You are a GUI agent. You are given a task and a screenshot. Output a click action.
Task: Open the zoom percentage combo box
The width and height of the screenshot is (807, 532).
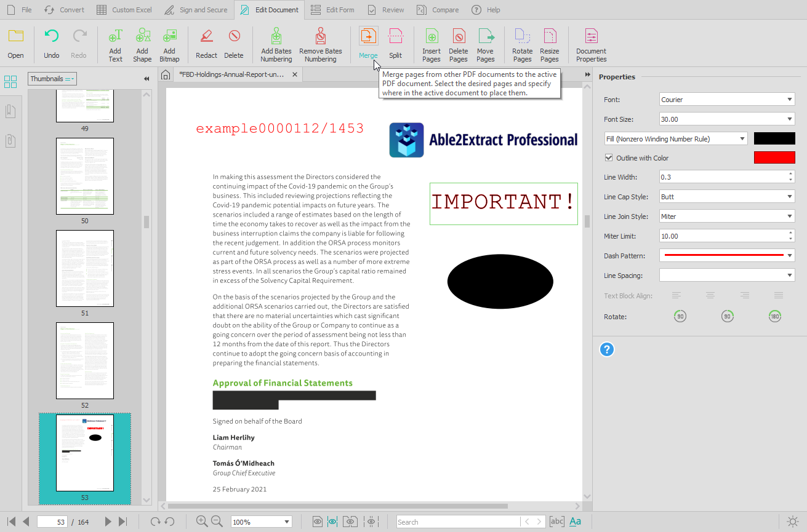261,521
